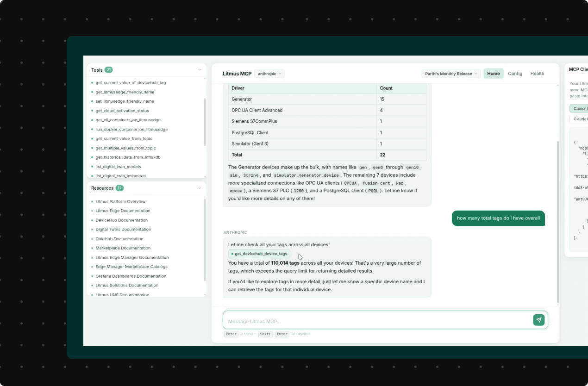Click the Siemens S7CommPlus table row
588x386 pixels.
(327, 121)
